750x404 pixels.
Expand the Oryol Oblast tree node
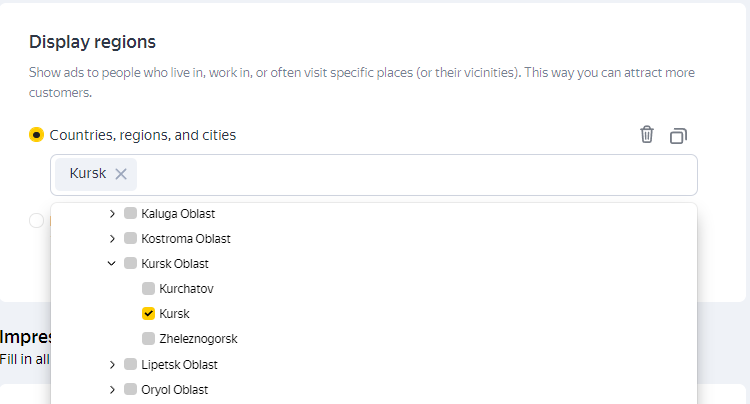[112, 389]
